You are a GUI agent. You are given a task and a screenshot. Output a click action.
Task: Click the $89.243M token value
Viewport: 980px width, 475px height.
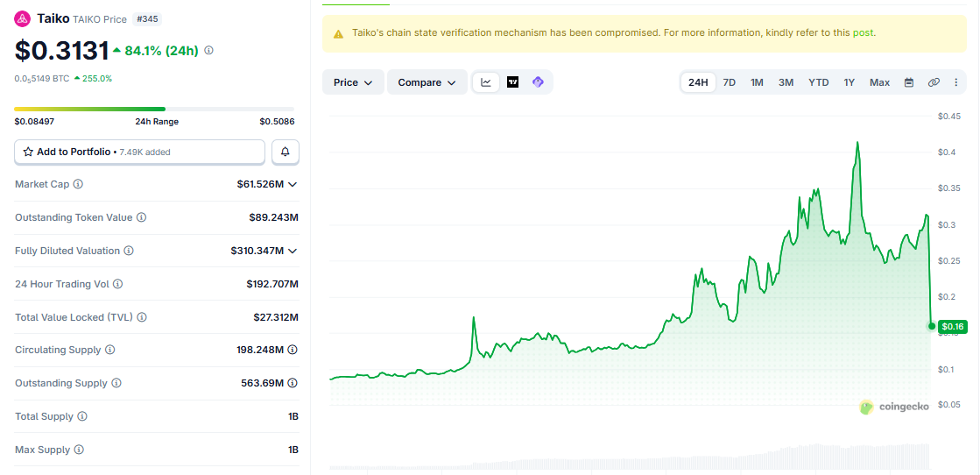click(274, 218)
